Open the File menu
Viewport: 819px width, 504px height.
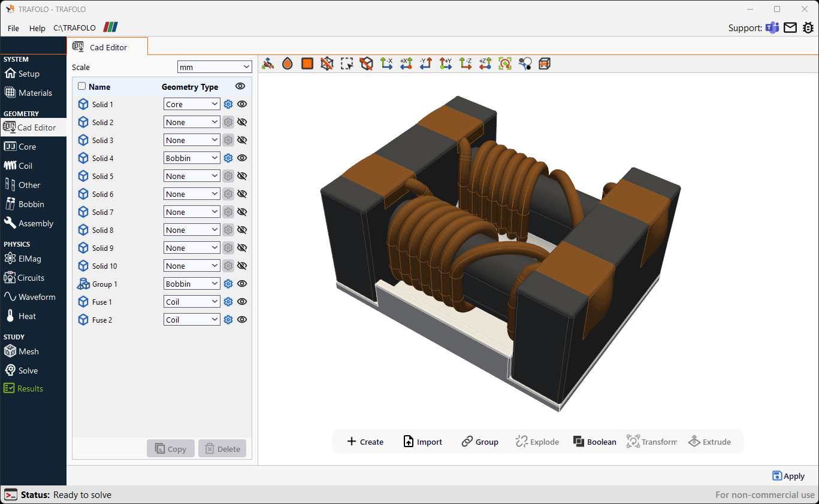(13, 28)
